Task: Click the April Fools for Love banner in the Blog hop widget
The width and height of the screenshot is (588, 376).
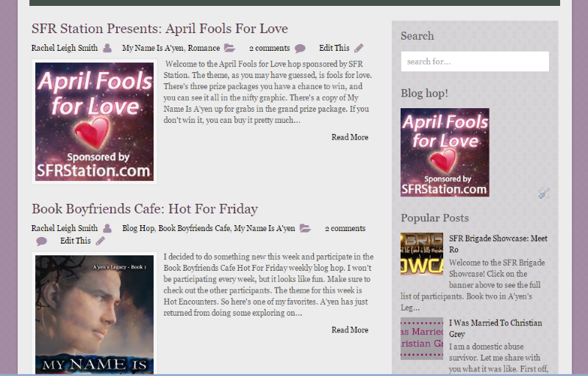Action: (x=445, y=152)
